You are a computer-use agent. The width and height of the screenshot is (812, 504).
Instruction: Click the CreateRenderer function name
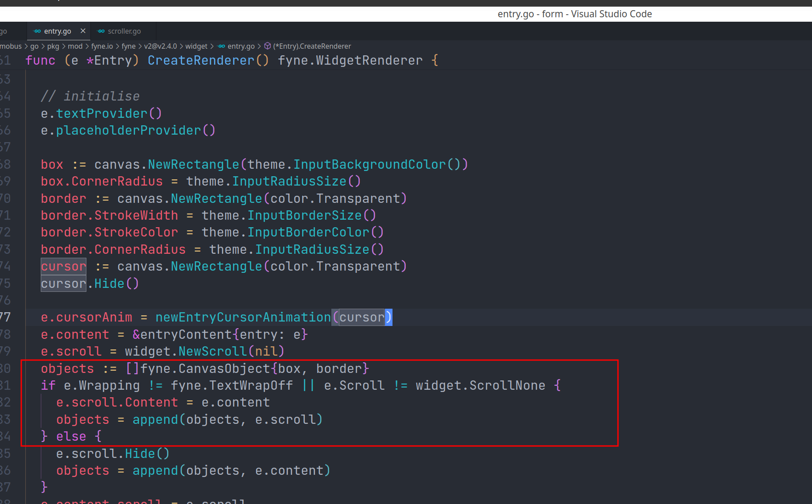(x=201, y=60)
